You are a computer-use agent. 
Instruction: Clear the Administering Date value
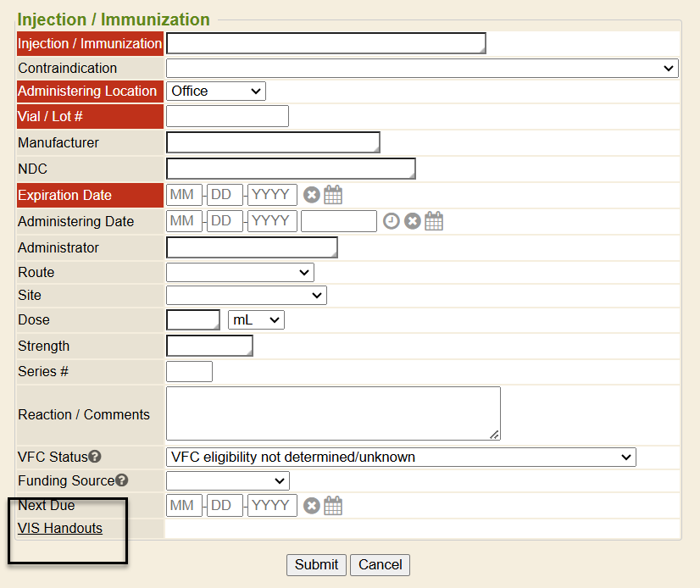(413, 221)
